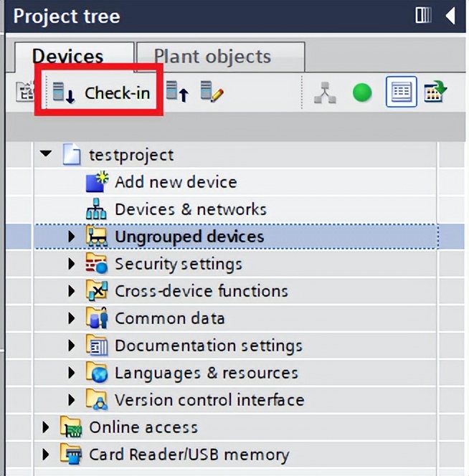Viewport: 469px width, 476px height.
Task: Select the Version control interface label
Action: pos(209,400)
